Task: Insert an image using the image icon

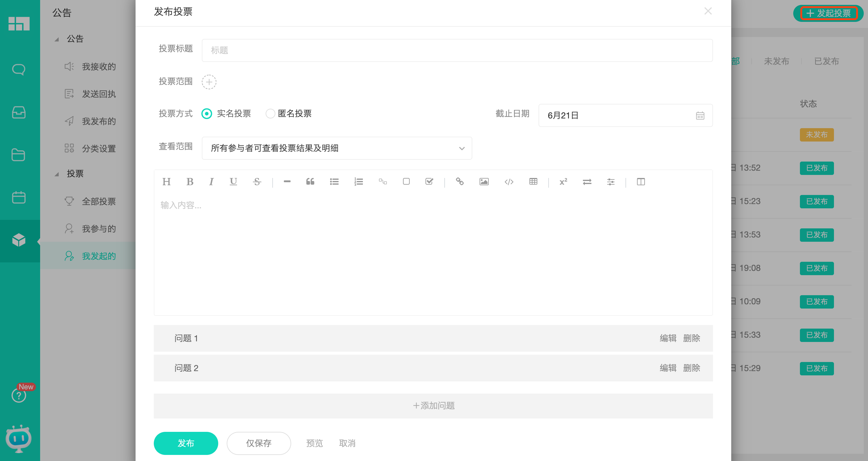Action: point(484,182)
